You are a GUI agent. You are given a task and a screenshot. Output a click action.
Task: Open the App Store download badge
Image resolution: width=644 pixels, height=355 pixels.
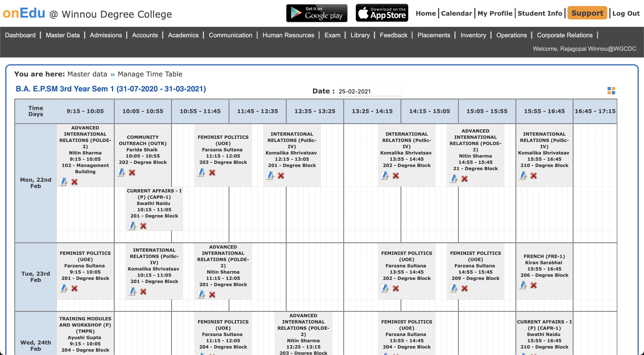(x=382, y=13)
